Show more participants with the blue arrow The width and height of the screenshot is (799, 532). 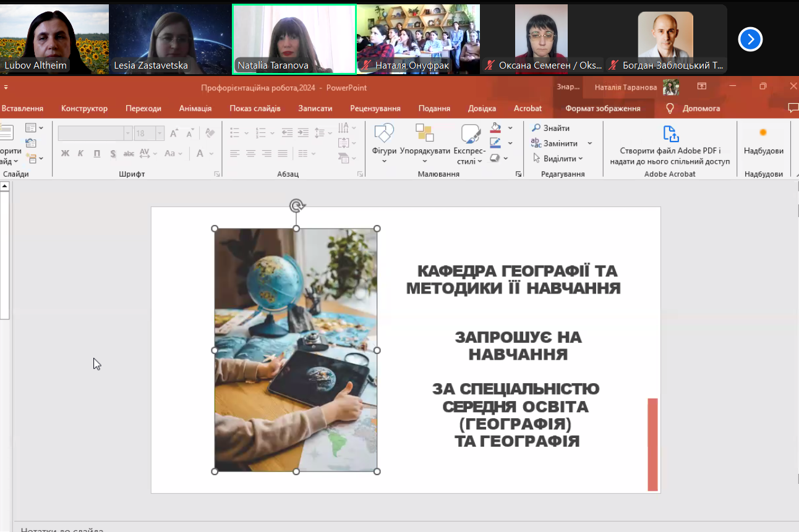pyautogui.click(x=750, y=40)
